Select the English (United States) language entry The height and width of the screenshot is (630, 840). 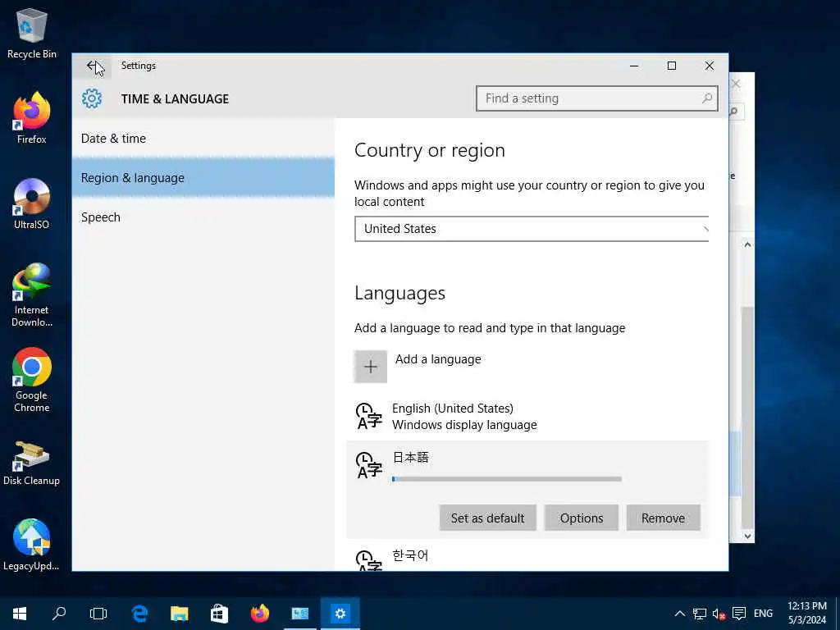pyautogui.click(x=527, y=416)
